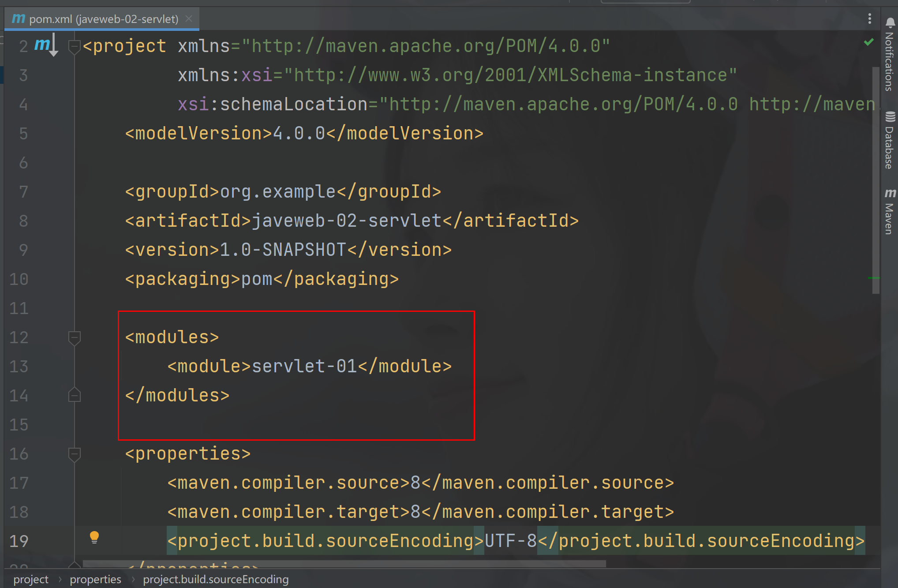Click the yellow lightbulb intention icon
This screenshot has height=588, width=898.
point(94,537)
